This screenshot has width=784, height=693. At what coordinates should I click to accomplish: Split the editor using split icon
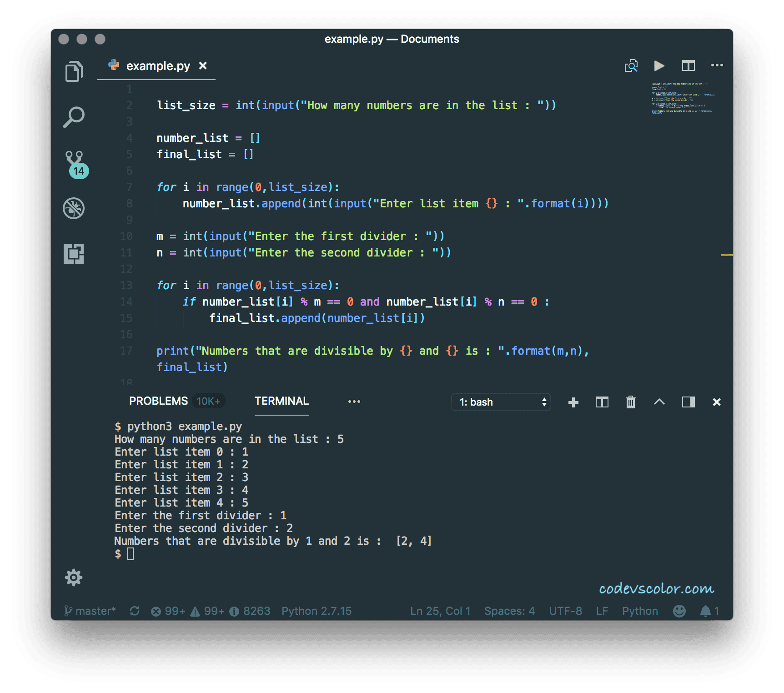pos(688,65)
